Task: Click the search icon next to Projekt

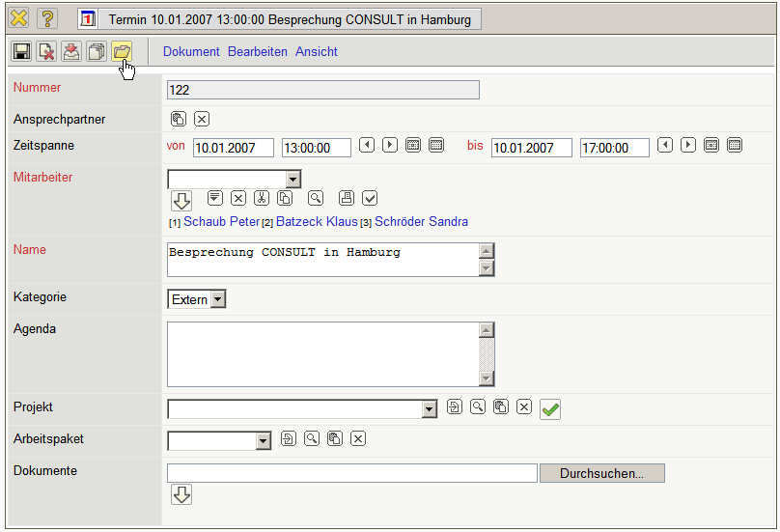Action: click(x=477, y=407)
